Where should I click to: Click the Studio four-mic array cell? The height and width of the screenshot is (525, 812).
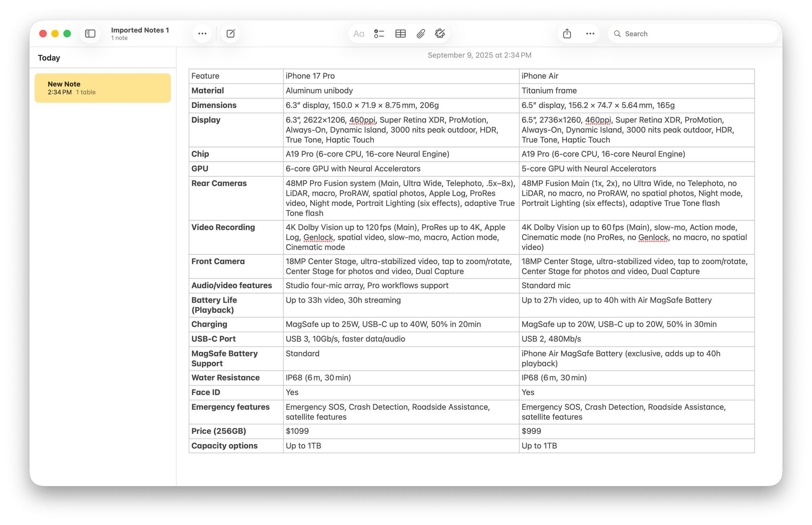401,286
